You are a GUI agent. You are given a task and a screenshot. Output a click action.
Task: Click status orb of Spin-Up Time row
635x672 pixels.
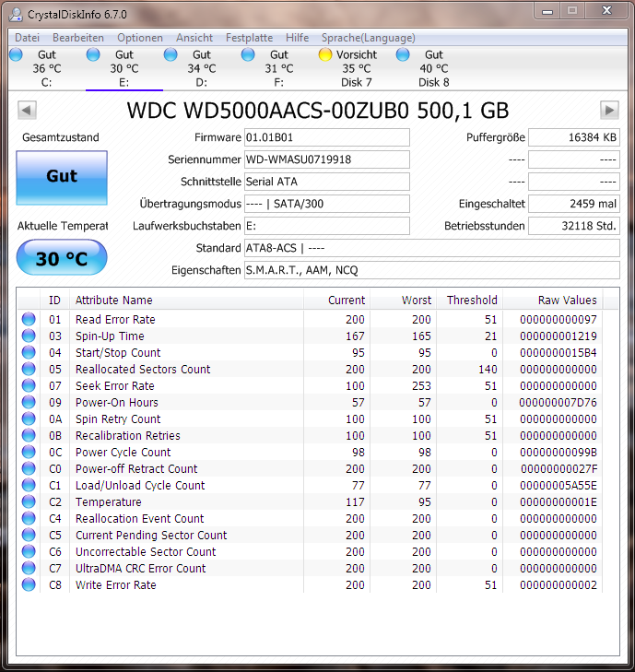pos(29,336)
